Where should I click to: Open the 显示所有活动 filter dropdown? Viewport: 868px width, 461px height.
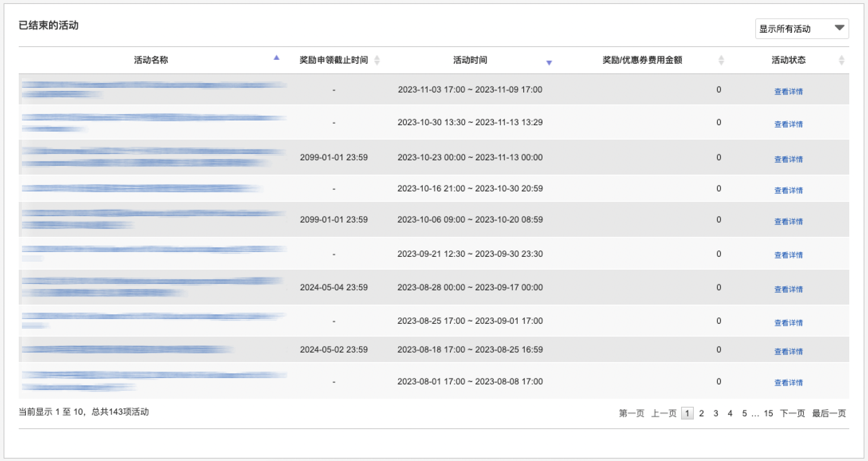[802, 29]
